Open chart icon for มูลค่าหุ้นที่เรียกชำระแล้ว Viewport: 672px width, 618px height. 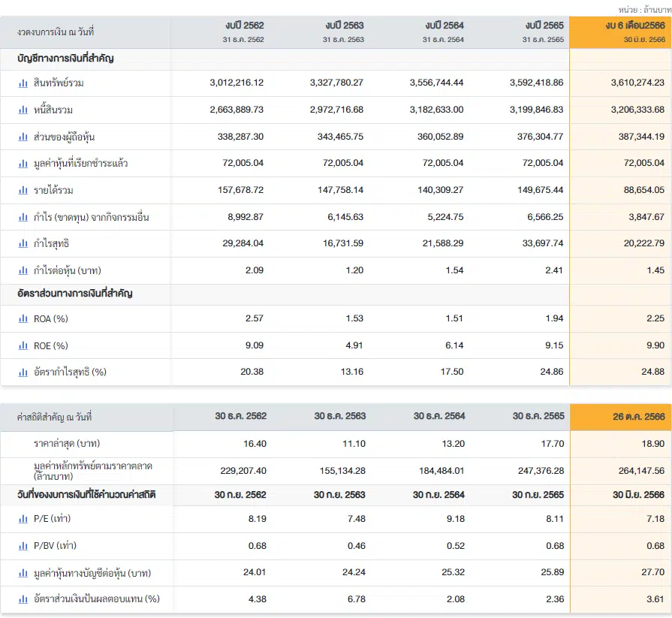[23, 164]
